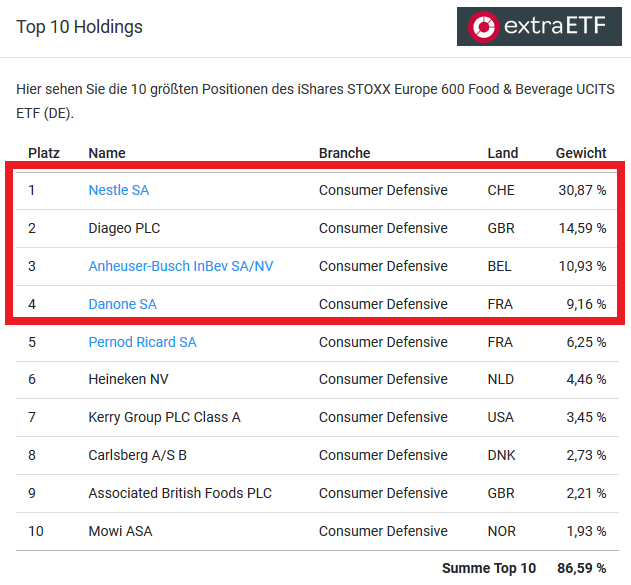Click the 86,59 % total value
This screenshot has width=631, height=585.
[582, 568]
